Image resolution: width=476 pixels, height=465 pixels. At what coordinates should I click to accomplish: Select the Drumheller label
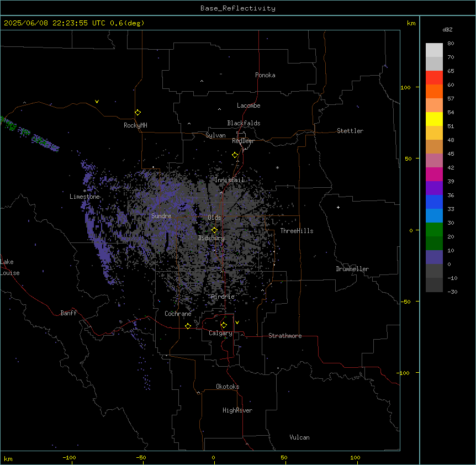coord(352,269)
